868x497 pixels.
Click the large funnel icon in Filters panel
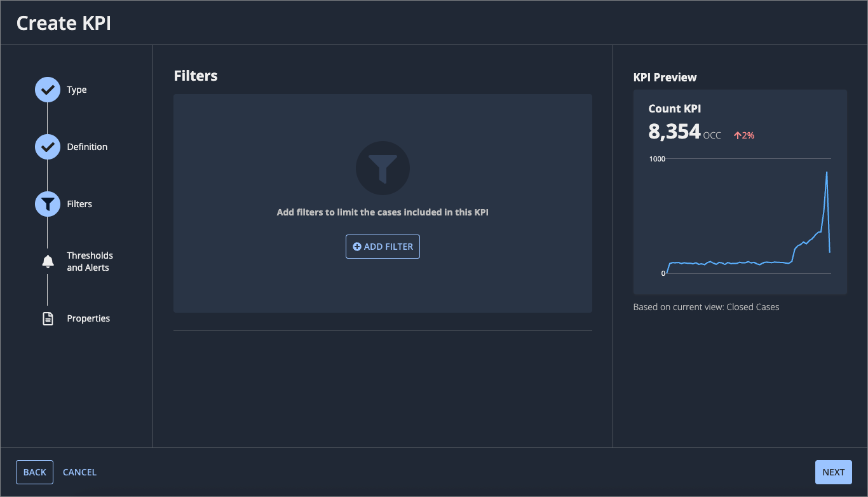point(383,168)
